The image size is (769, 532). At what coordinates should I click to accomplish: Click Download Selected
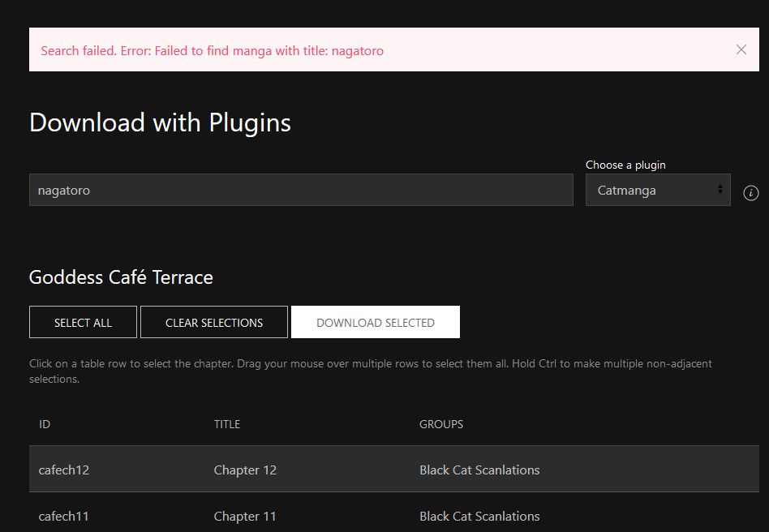coord(376,323)
